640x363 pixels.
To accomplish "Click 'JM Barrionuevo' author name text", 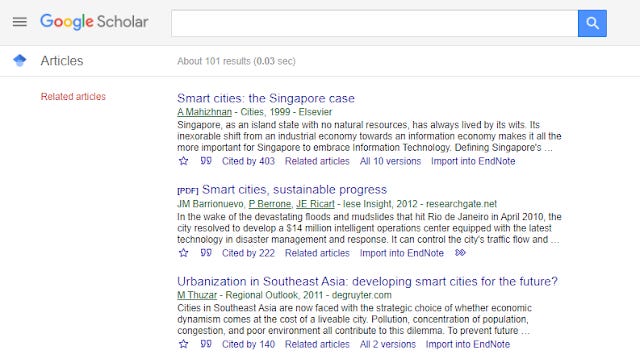I will tap(210, 204).
